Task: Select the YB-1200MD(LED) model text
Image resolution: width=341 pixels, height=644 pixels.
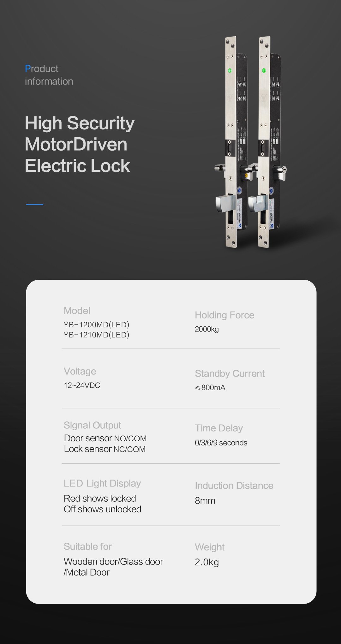Action: (x=96, y=325)
